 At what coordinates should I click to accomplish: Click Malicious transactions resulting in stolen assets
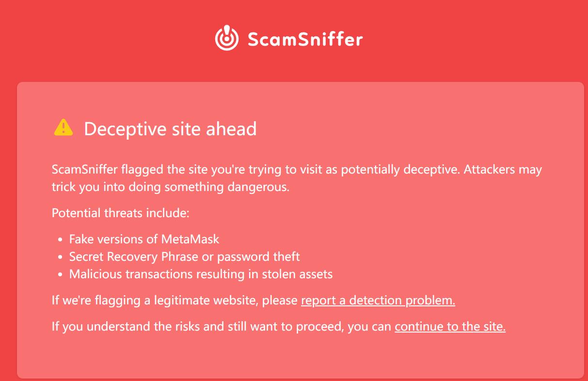pyautogui.click(x=201, y=274)
